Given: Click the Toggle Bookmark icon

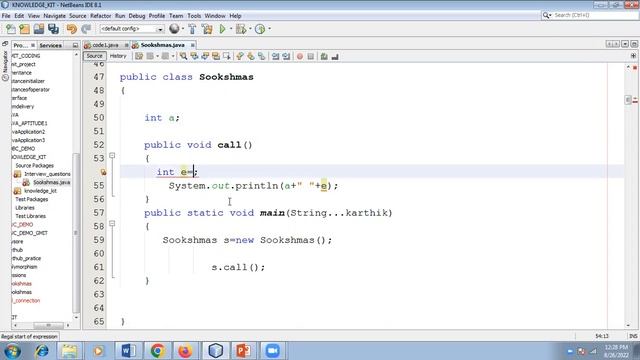Looking at the screenshot, I should 262,56.
